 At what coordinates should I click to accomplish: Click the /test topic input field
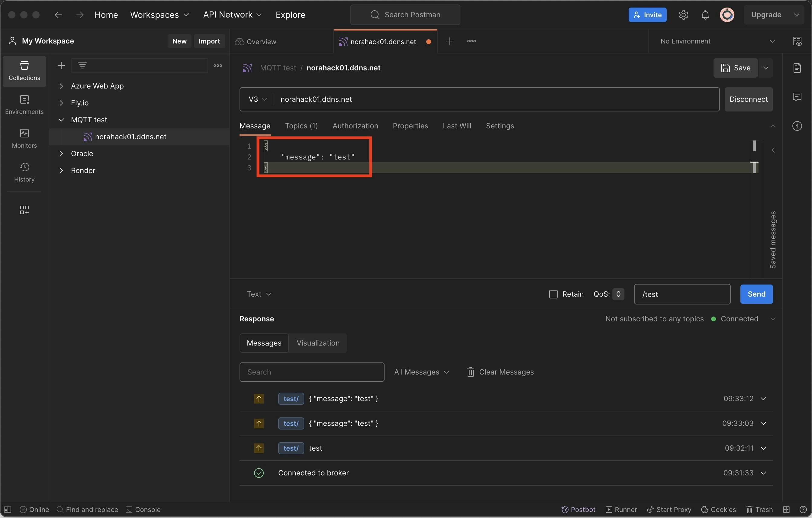[x=682, y=294]
